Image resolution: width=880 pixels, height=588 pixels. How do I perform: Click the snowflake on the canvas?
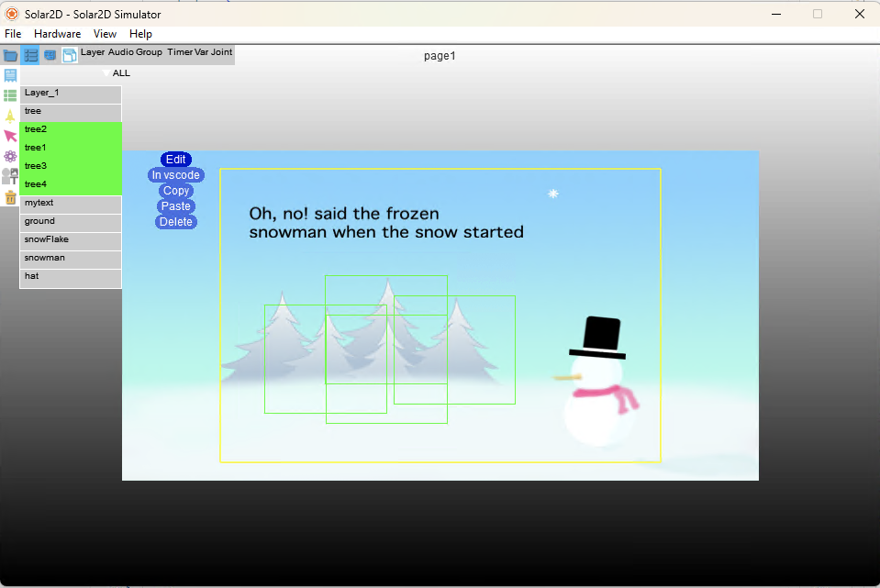pyautogui.click(x=552, y=194)
